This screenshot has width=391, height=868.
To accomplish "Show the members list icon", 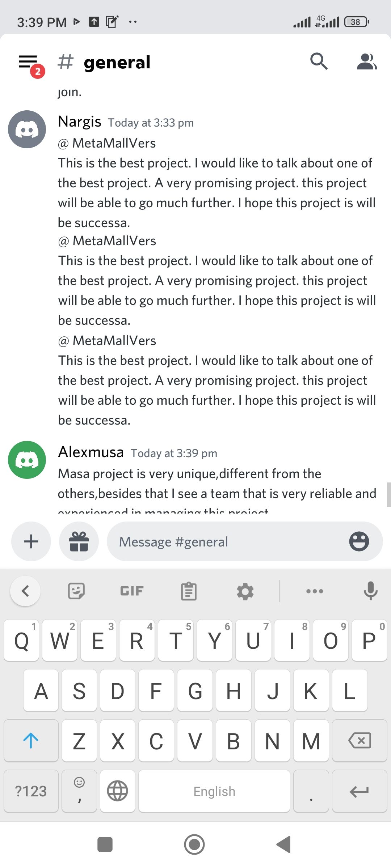I will pos(367,61).
